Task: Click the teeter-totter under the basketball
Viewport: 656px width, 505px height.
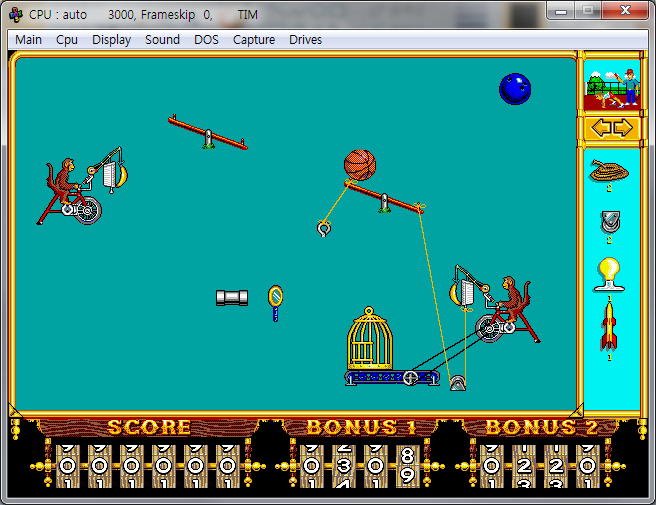Action: coord(384,197)
